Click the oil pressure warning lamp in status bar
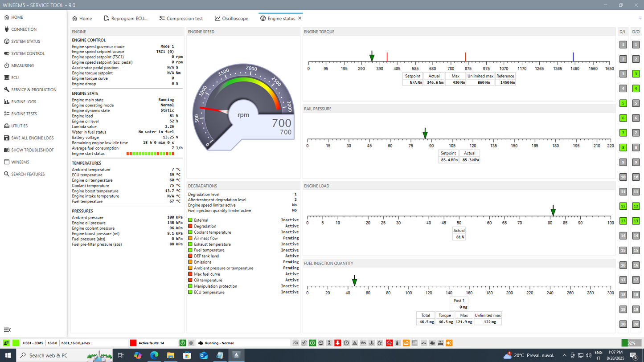Screen dimensions: 644x362 (x=363, y=343)
